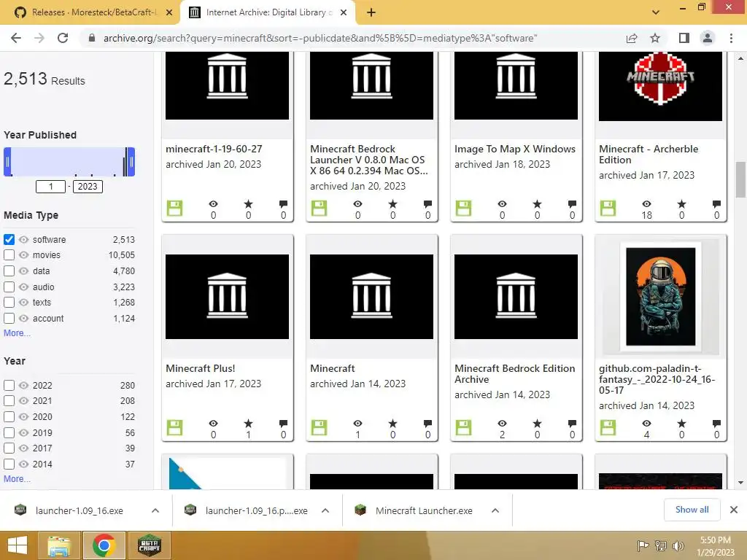Check the account media type checkbox
This screenshot has width=747, height=560.
9,318
